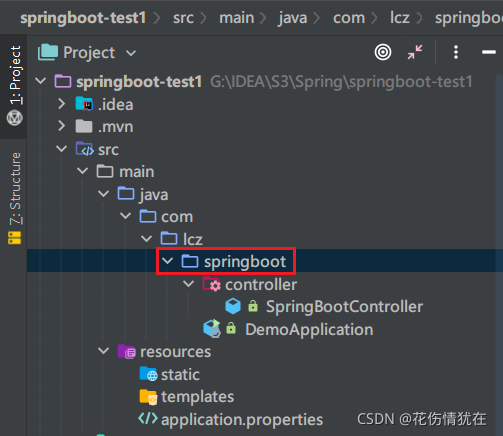The width and height of the screenshot is (503, 436).
Task: Click the springboot-test1 module folder icon
Action: pyautogui.click(x=63, y=81)
